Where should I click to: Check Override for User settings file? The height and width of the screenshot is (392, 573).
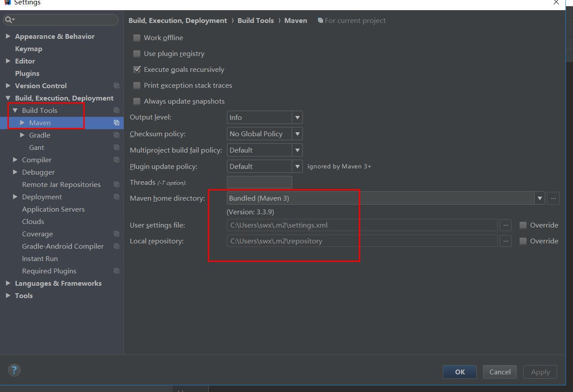click(x=523, y=225)
